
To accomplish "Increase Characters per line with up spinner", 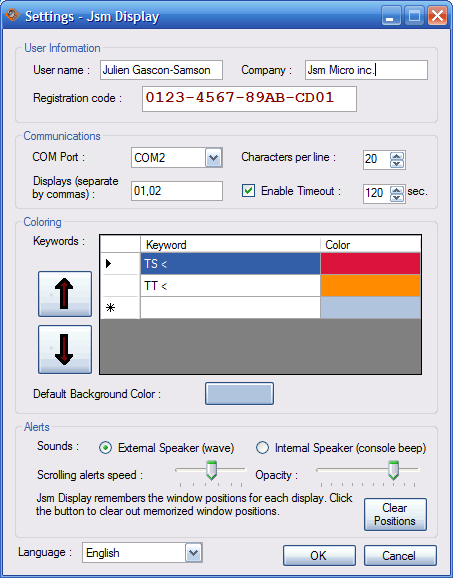I will click(x=397, y=156).
